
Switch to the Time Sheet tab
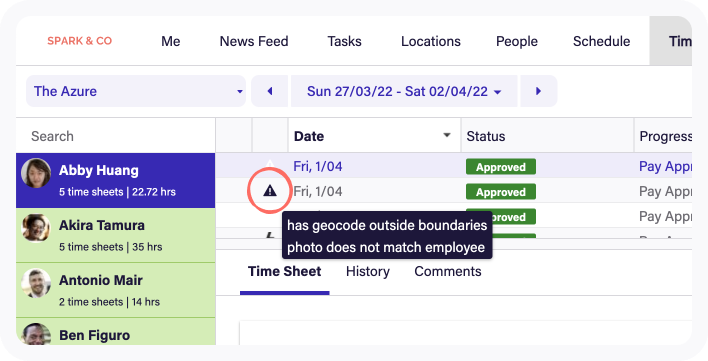(284, 271)
